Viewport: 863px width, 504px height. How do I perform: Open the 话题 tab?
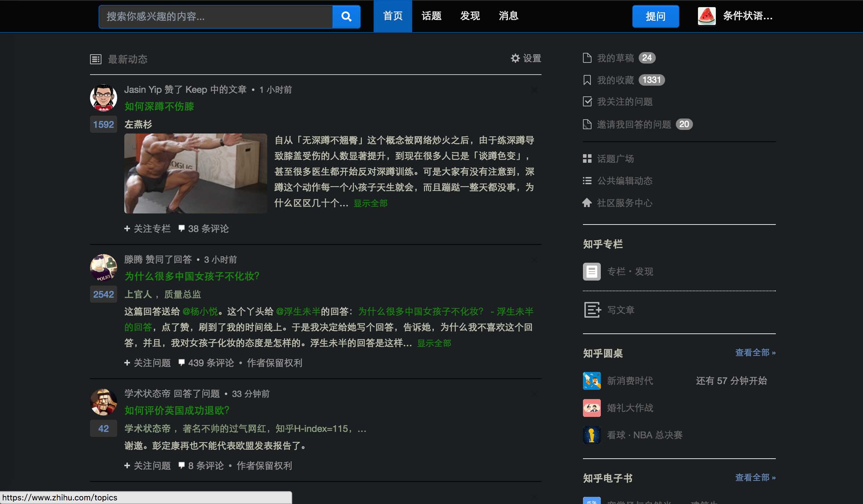(431, 16)
